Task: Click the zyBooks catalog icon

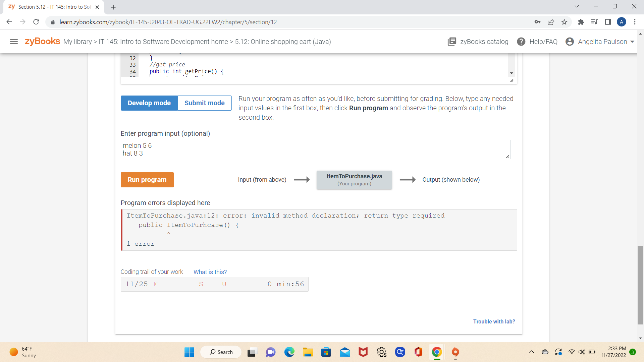Action: pos(452,42)
